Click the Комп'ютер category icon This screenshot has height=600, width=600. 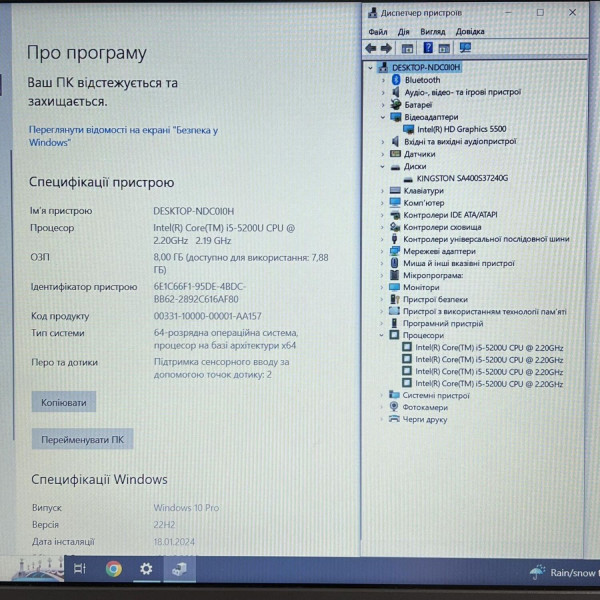395,202
